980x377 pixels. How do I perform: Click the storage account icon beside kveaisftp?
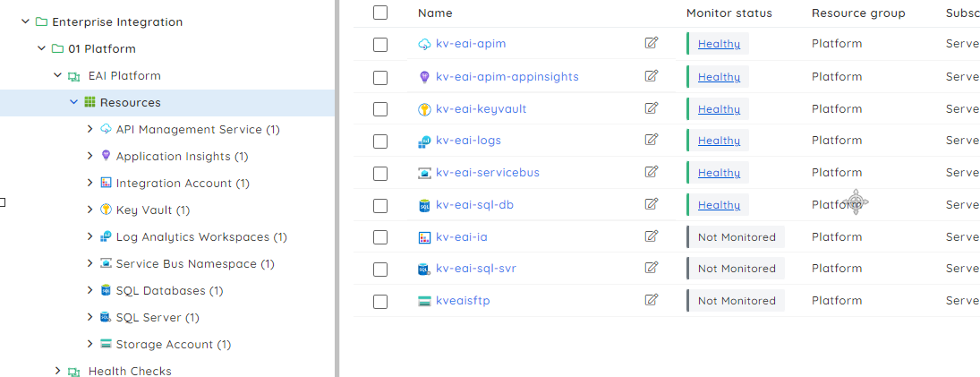424,301
